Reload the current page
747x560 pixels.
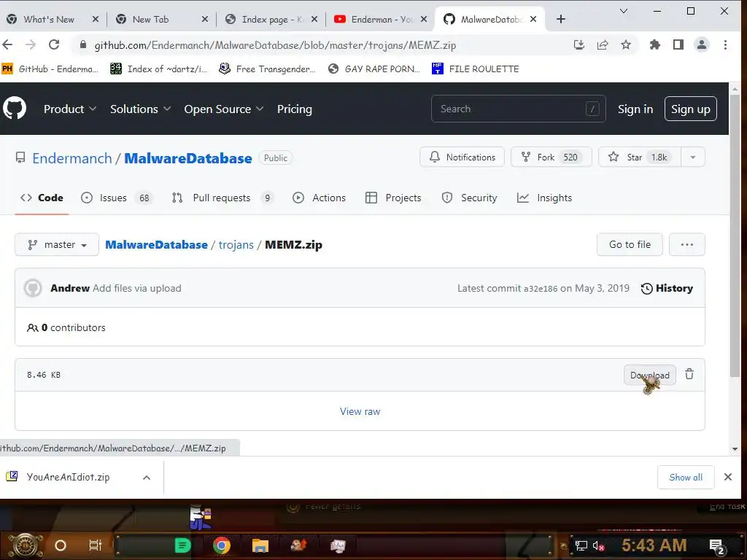click(x=54, y=44)
